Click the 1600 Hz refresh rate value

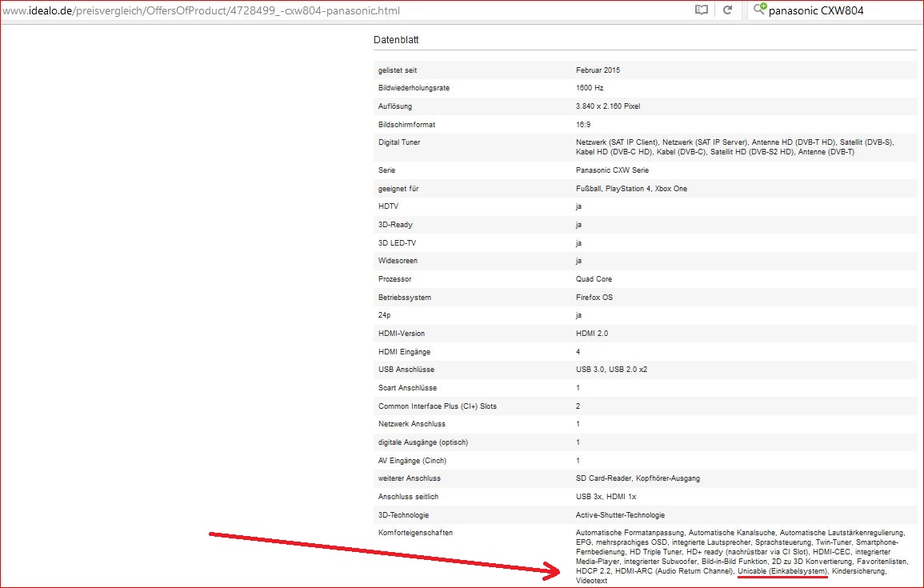(x=590, y=88)
